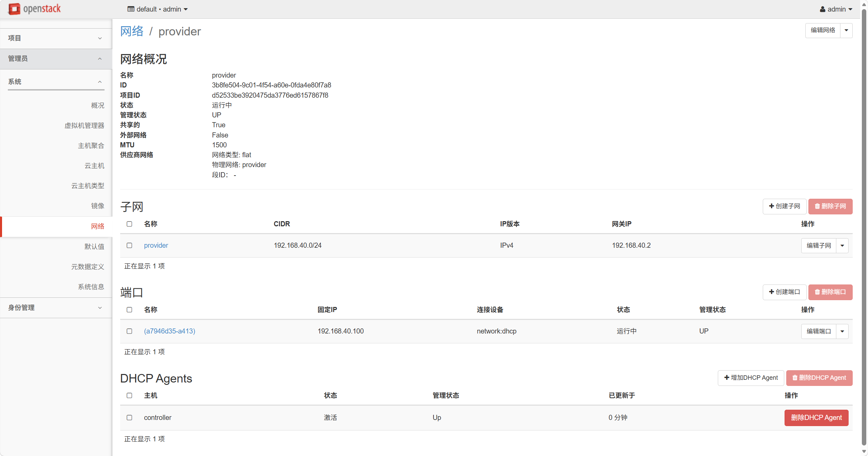Open 系统信息 in the sidebar
868x456 pixels.
(x=91, y=287)
